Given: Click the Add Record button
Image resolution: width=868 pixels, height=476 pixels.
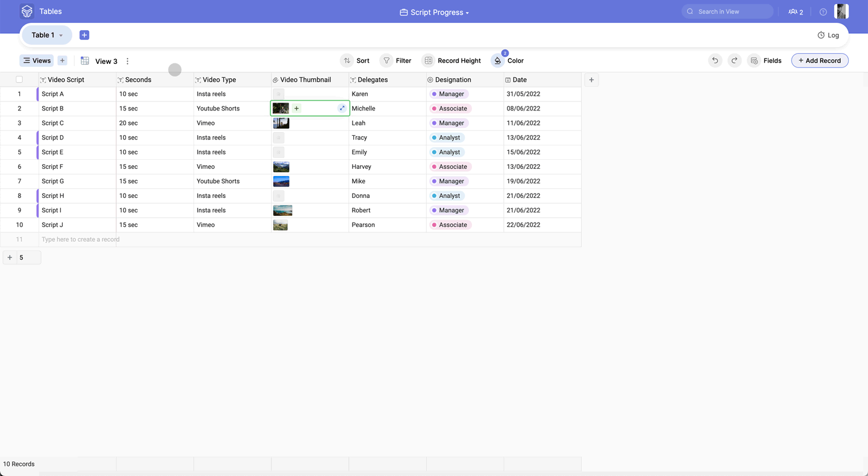Looking at the screenshot, I should (x=820, y=60).
